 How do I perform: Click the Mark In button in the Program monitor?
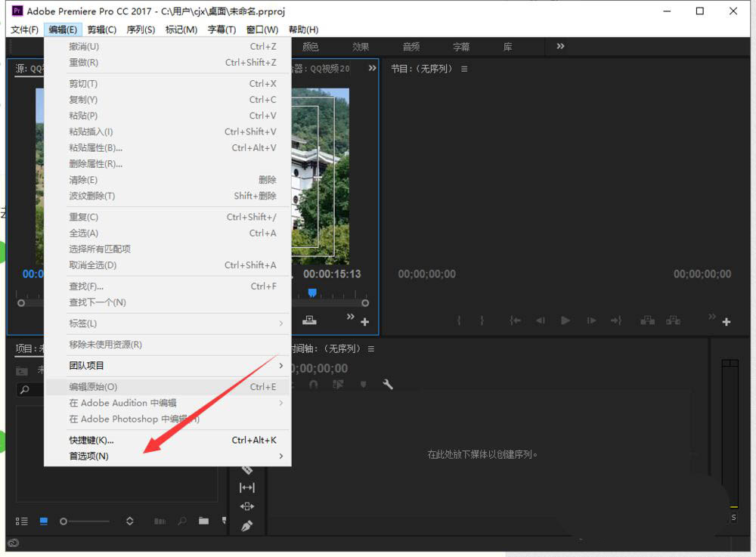460,320
